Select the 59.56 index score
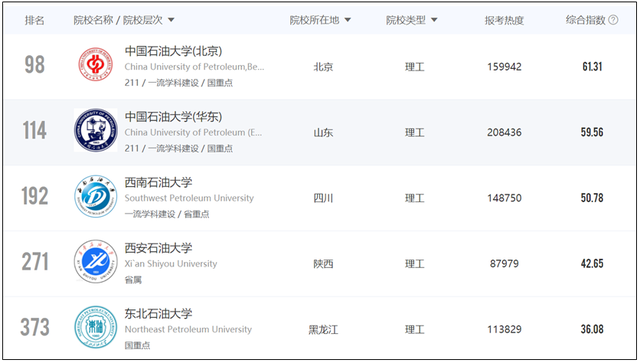Image resolution: width=640 pixels, height=363 pixels. (x=592, y=132)
